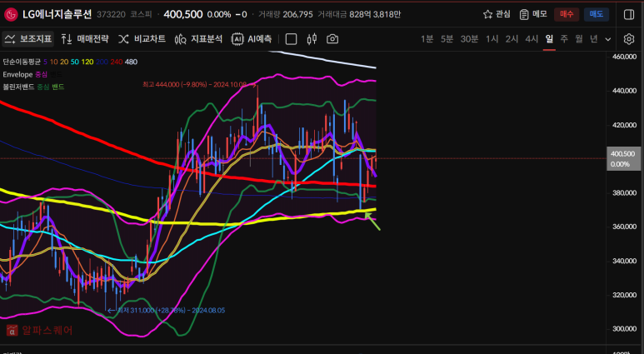Toggle the 240-period moving average in legend

tap(117, 62)
